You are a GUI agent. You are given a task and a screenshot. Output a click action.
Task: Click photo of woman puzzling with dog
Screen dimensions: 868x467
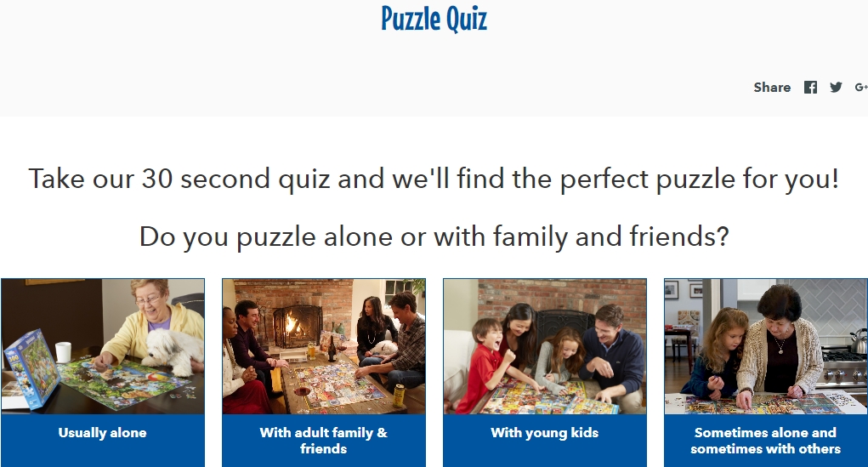[x=102, y=346]
